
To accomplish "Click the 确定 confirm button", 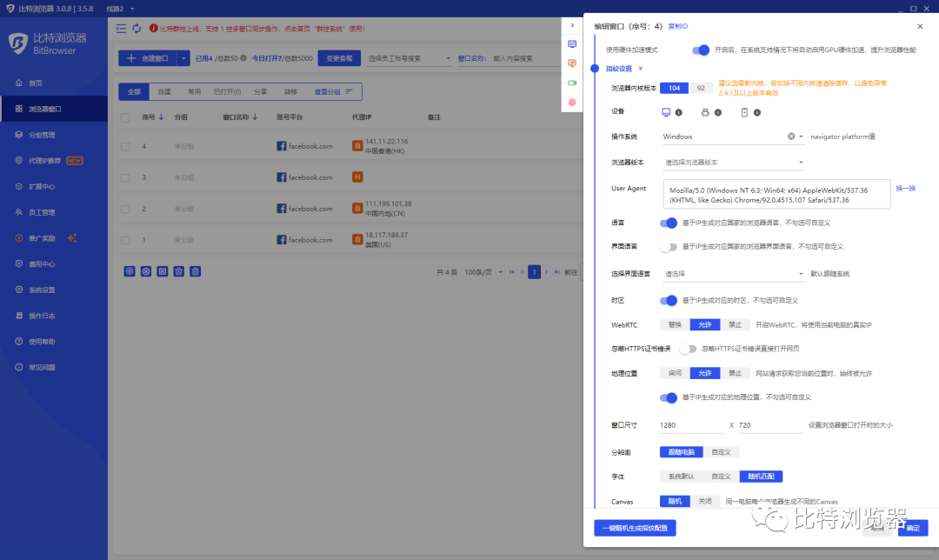I will point(912,528).
